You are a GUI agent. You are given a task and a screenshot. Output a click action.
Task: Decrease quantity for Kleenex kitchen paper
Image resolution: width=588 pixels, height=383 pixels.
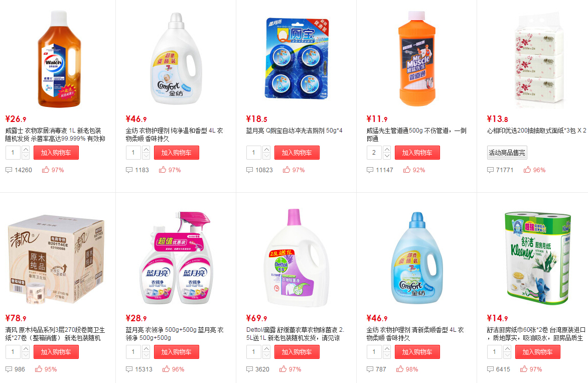507,355
